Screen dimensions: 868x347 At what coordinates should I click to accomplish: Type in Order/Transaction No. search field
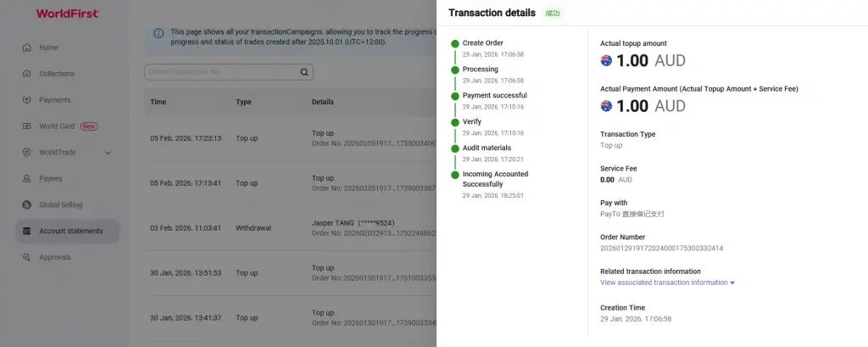coord(220,72)
